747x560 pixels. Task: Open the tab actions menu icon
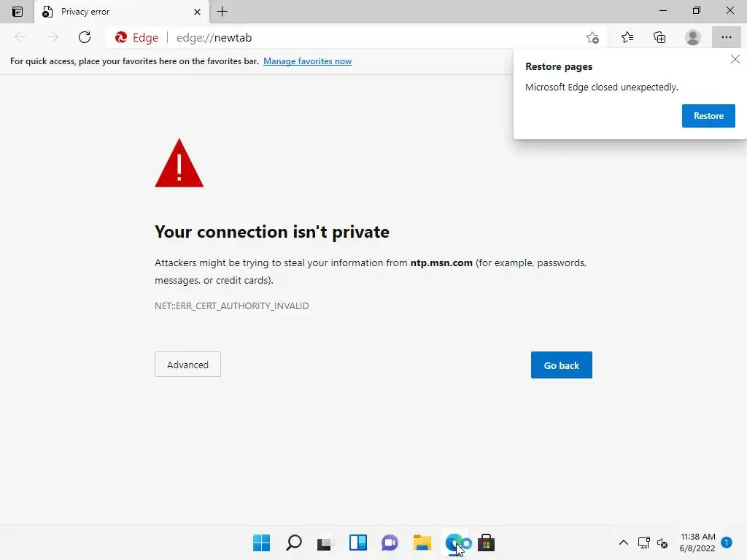tap(18, 12)
